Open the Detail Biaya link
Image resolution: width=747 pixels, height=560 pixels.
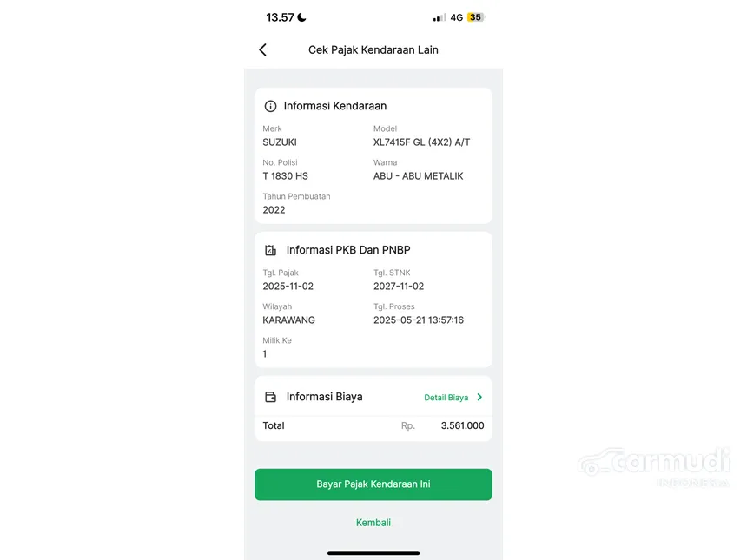click(446, 398)
